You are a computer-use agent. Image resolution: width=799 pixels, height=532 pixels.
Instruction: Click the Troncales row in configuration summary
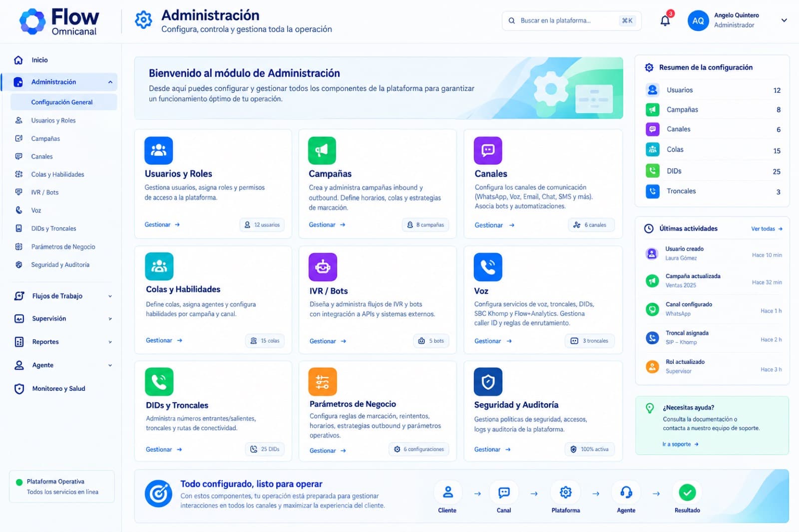(x=713, y=191)
